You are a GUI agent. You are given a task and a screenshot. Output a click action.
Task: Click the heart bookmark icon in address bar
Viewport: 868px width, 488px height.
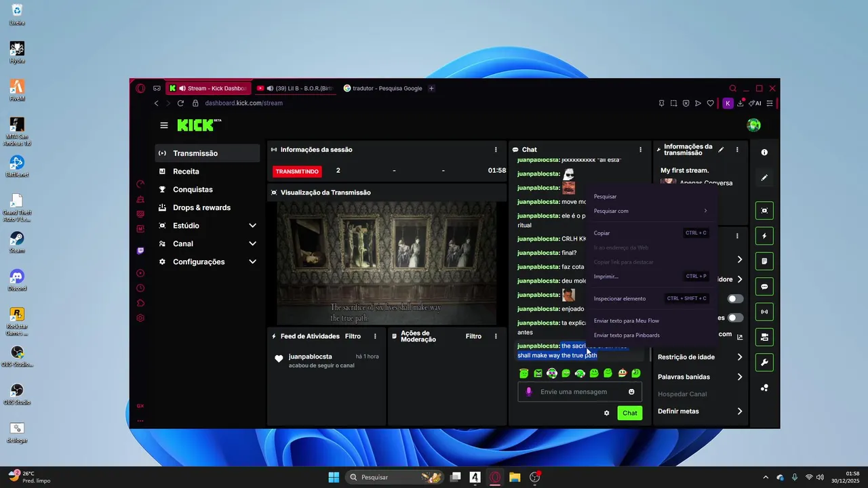tap(711, 103)
